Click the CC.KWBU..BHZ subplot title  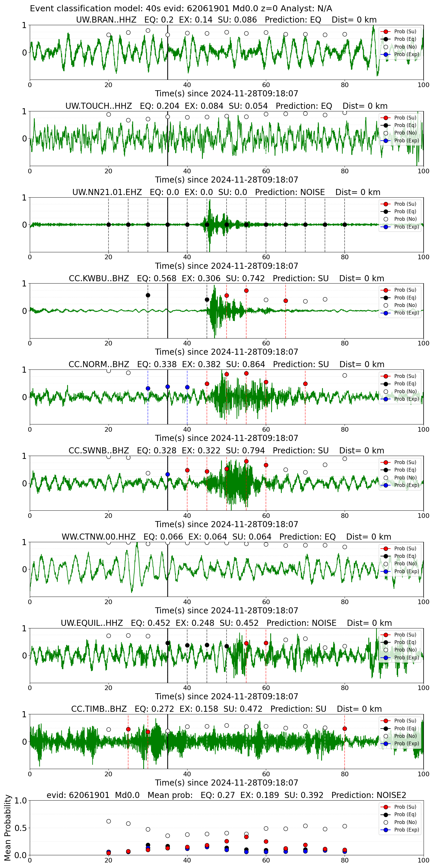pyautogui.click(x=227, y=279)
